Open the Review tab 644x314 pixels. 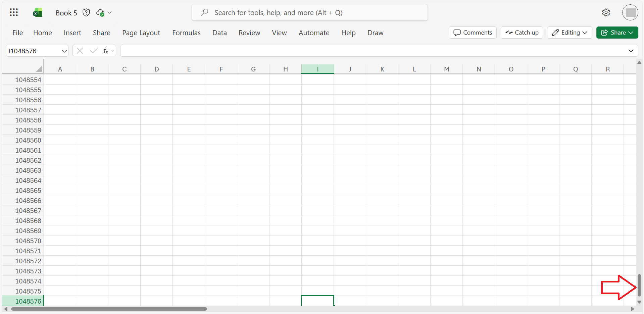[249, 33]
